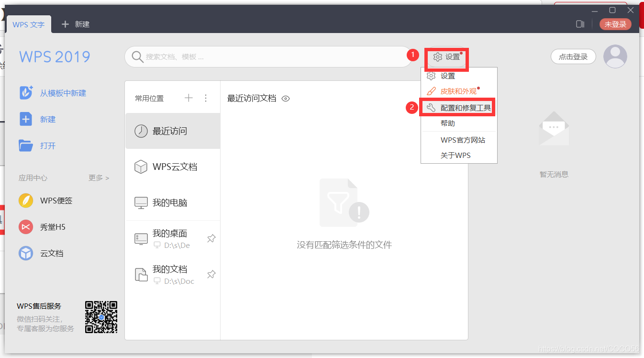Viewport: 644px width, 358px height.
Task: Click the 新建 sidebar link text
Action: (48, 120)
